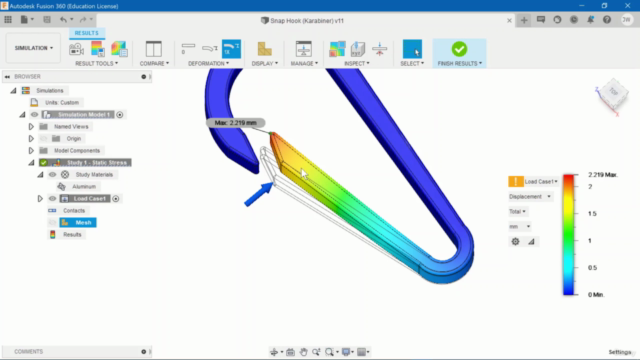Collapse Study 1 - Static Stress node
This screenshot has height=360, width=640.
(x=31, y=163)
